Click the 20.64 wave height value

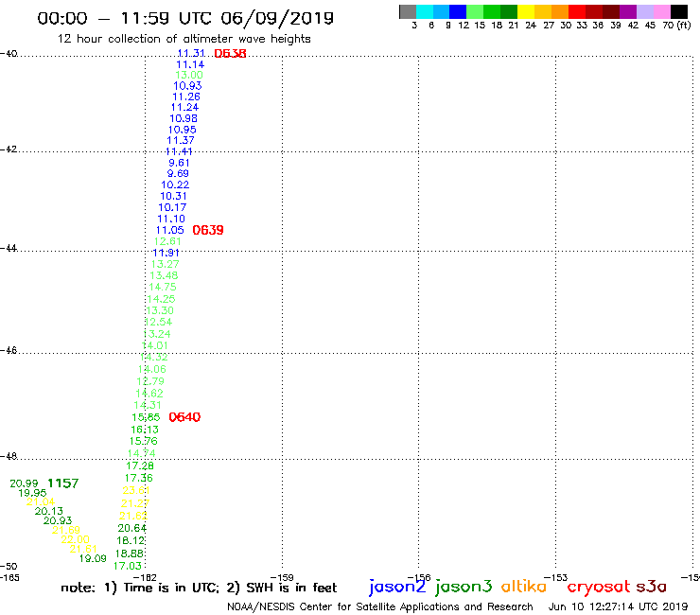tap(132, 528)
